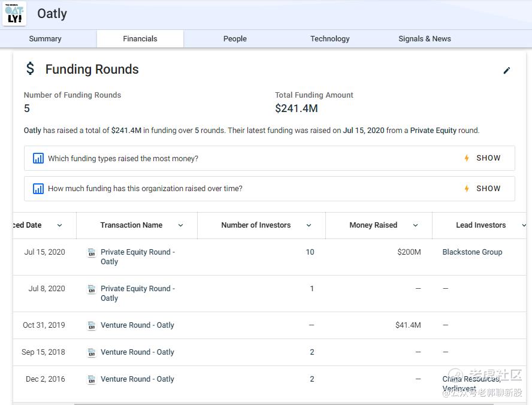Screen dimensions: 532x405
Task: Open the Money Raised column dropdown
Action: click(415, 225)
